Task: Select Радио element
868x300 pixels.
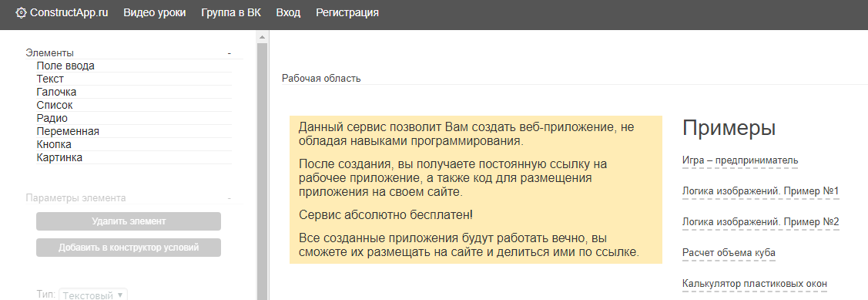Action: (134, 118)
